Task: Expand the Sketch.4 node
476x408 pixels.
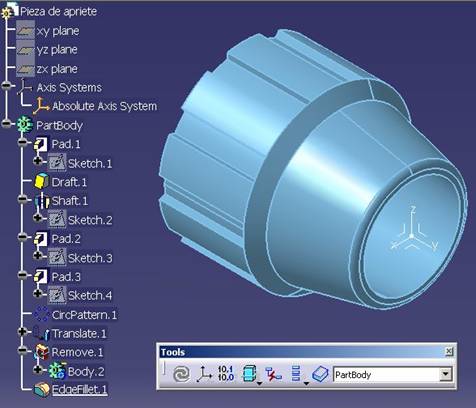Action: pos(38,294)
